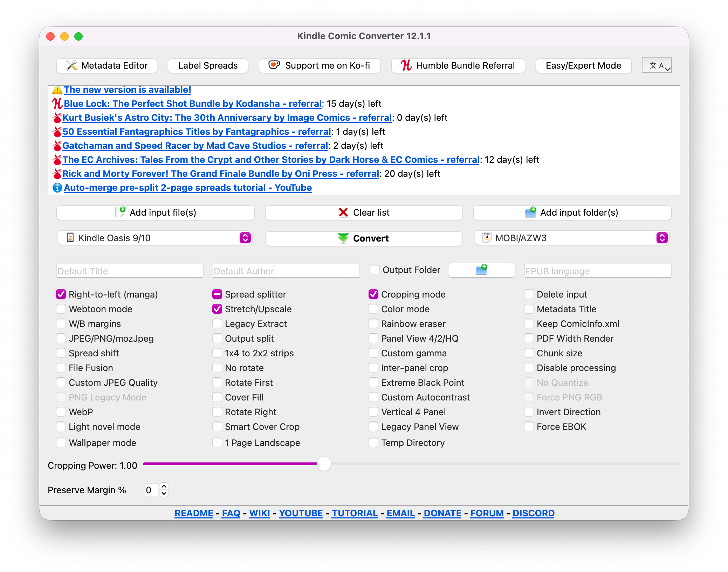Open the DISCORD footer link

(x=534, y=513)
